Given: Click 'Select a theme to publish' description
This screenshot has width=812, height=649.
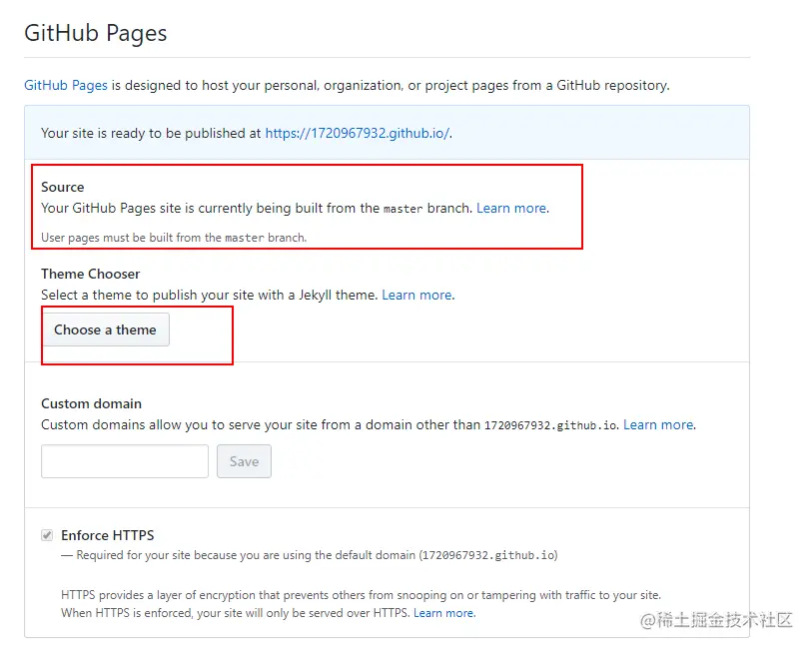Looking at the screenshot, I should click(x=210, y=295).
